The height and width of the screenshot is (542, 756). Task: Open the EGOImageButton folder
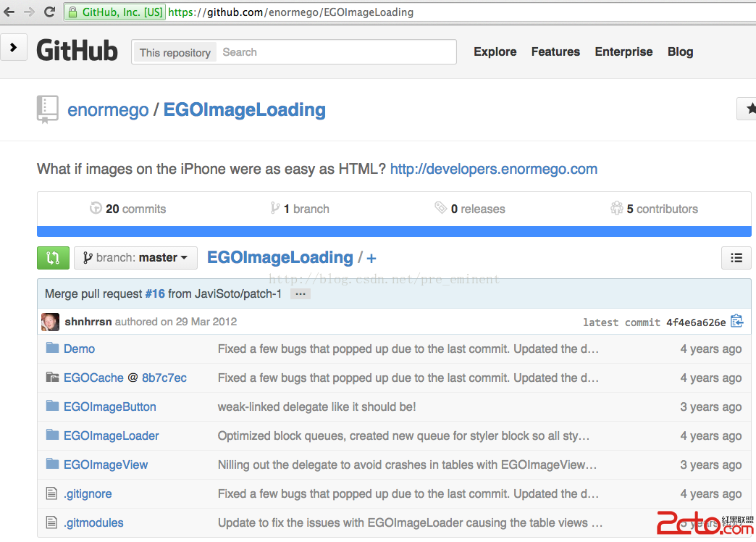tap(110, 406)
